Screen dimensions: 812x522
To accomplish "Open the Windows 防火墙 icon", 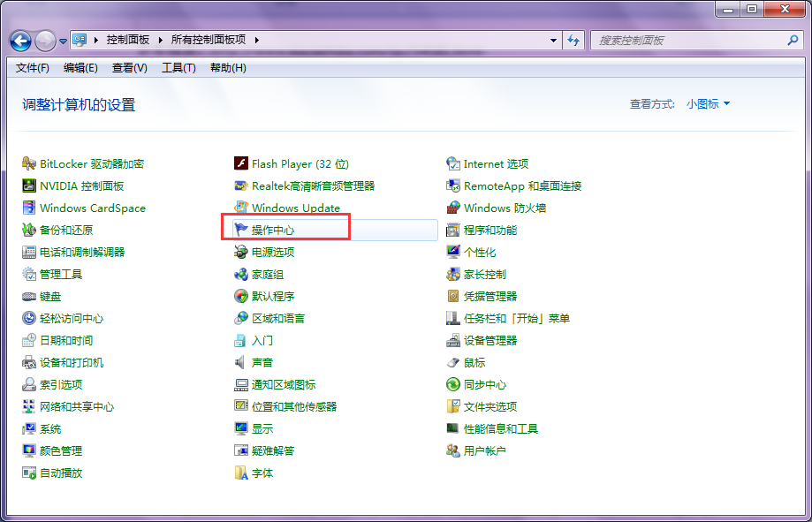I will [x=453, y=208].
